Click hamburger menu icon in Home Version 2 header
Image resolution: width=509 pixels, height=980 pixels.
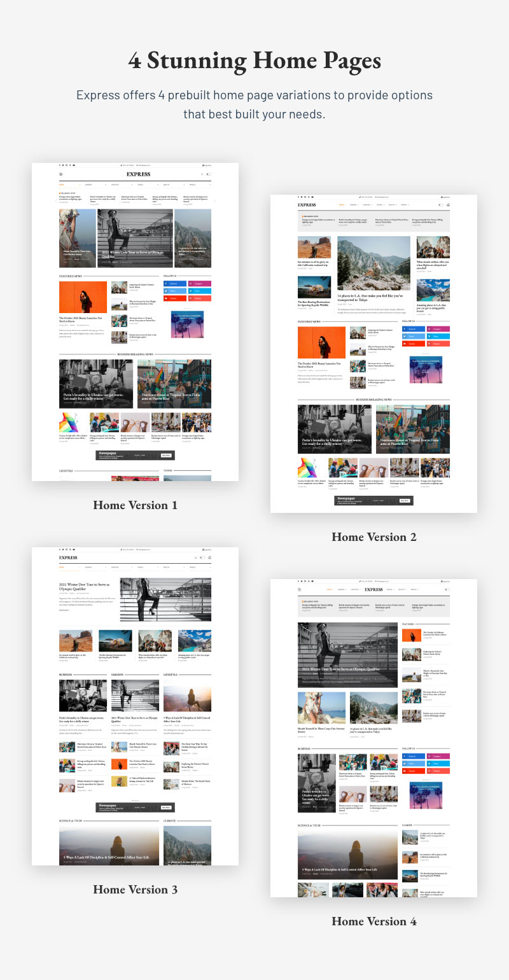point(448,205)
